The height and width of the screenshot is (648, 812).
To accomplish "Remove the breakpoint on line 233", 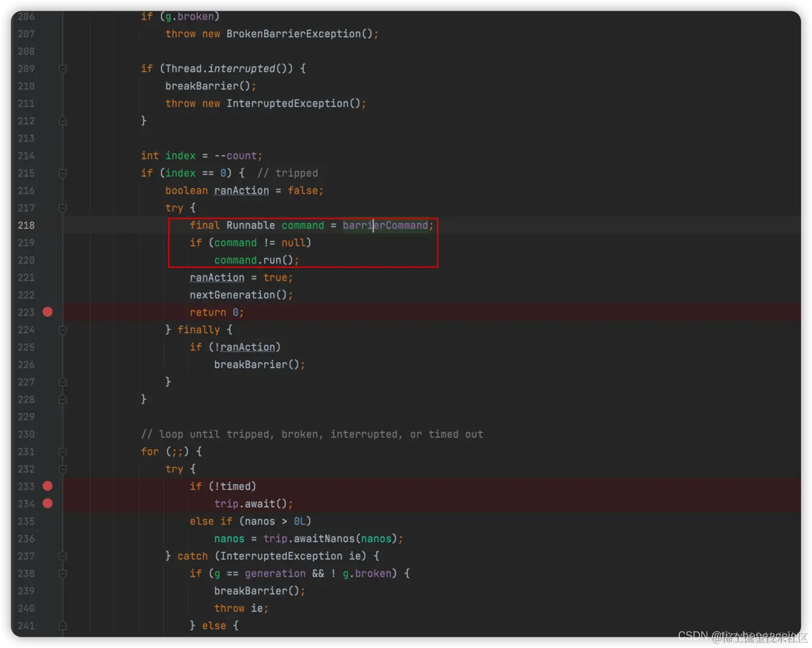I will coord(47,486).
